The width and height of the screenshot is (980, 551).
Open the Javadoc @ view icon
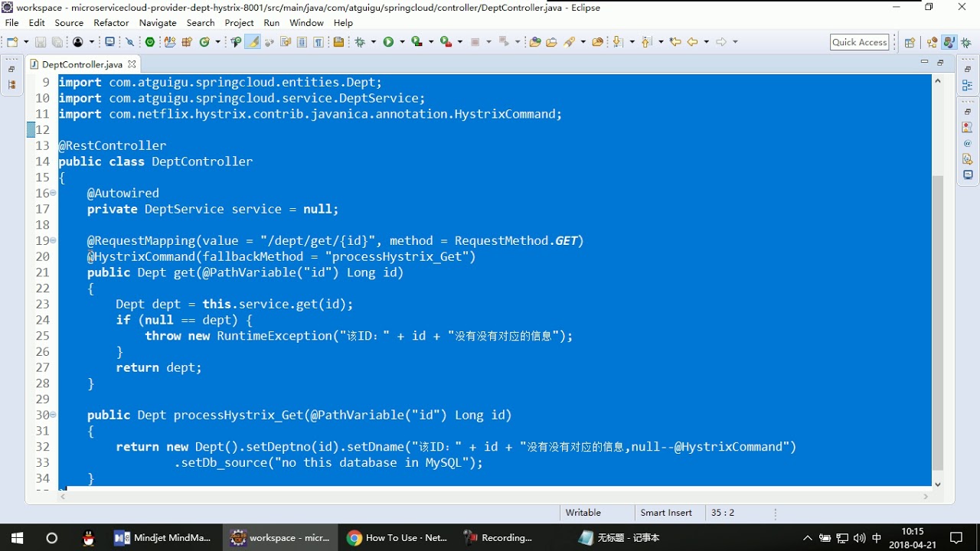[x=968, y=143]
